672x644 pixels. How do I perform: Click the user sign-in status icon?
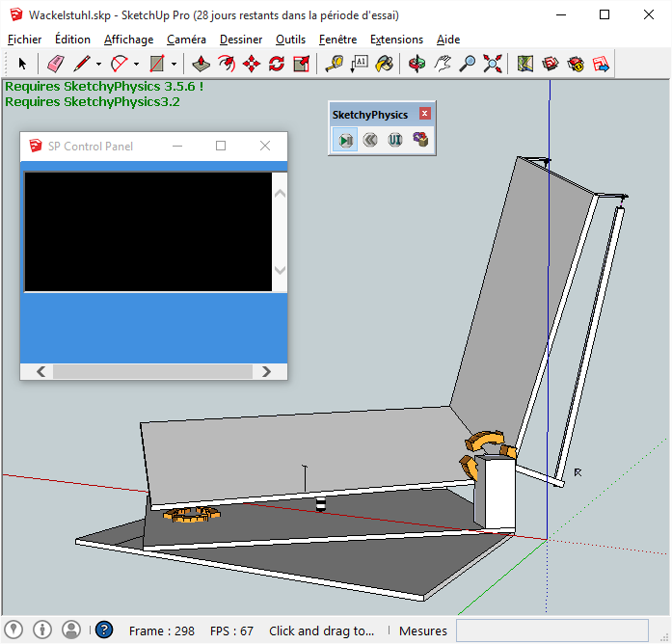[71, 630]
